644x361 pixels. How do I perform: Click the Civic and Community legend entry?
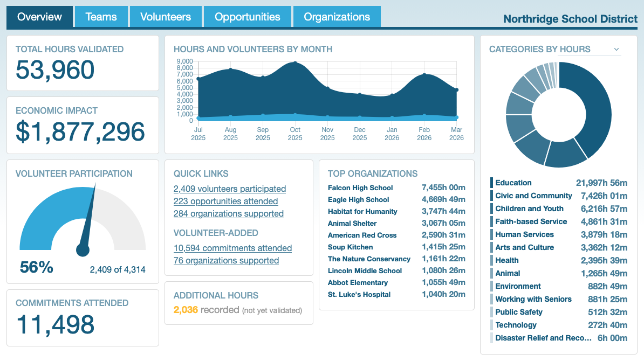point(534,196)
